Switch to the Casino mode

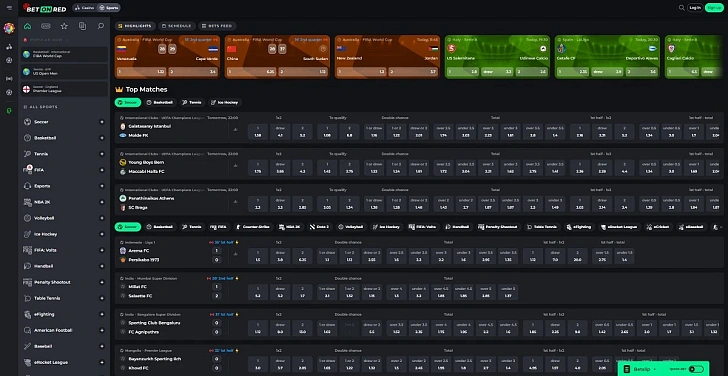tap(84, 7)
